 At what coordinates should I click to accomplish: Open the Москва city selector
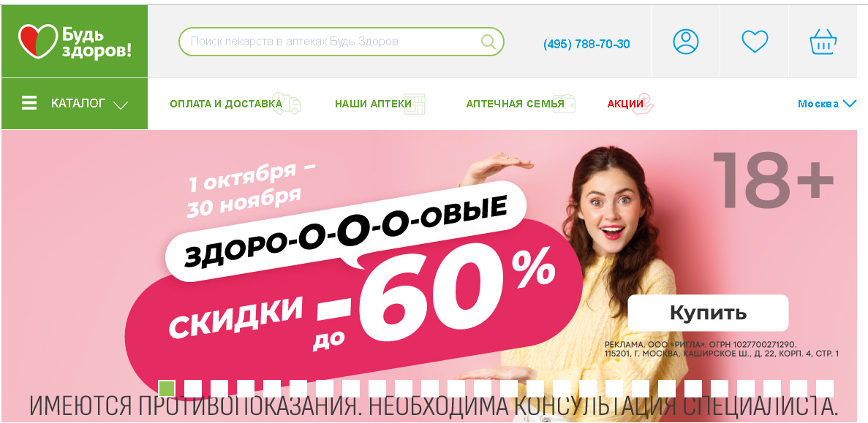tap(827, 104)
